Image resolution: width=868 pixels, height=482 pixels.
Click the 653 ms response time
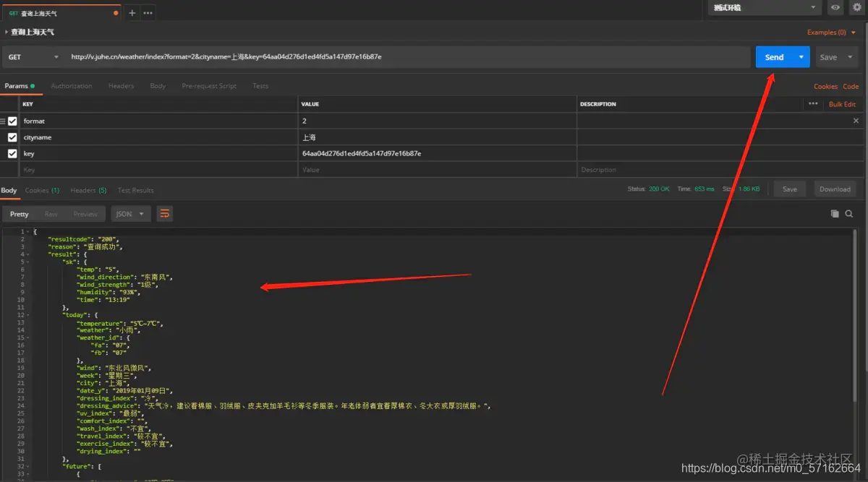(704, 189)
